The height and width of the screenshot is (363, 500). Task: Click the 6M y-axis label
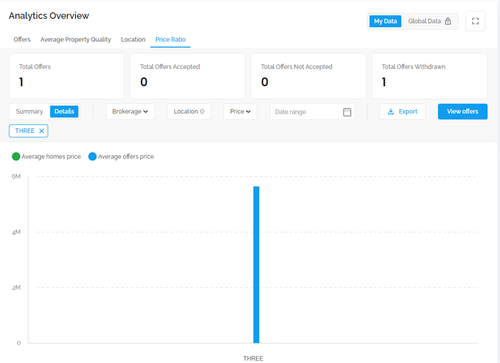pos(16,176)
